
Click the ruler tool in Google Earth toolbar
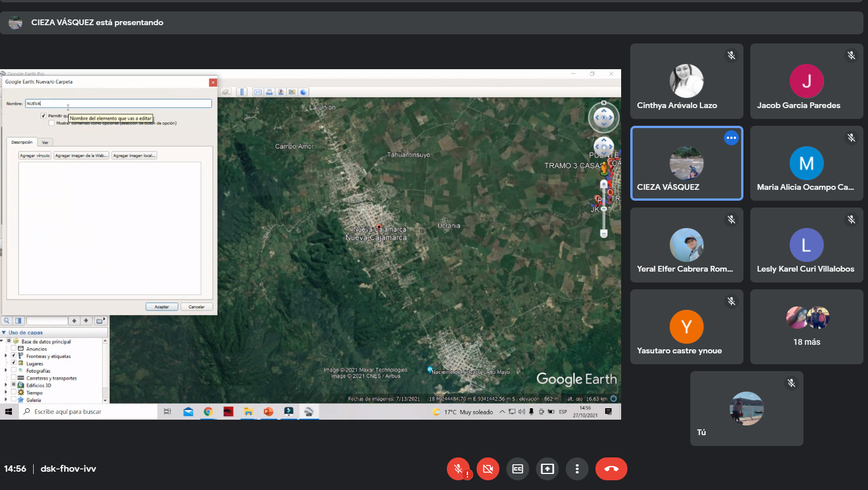(x=242, y=92)
